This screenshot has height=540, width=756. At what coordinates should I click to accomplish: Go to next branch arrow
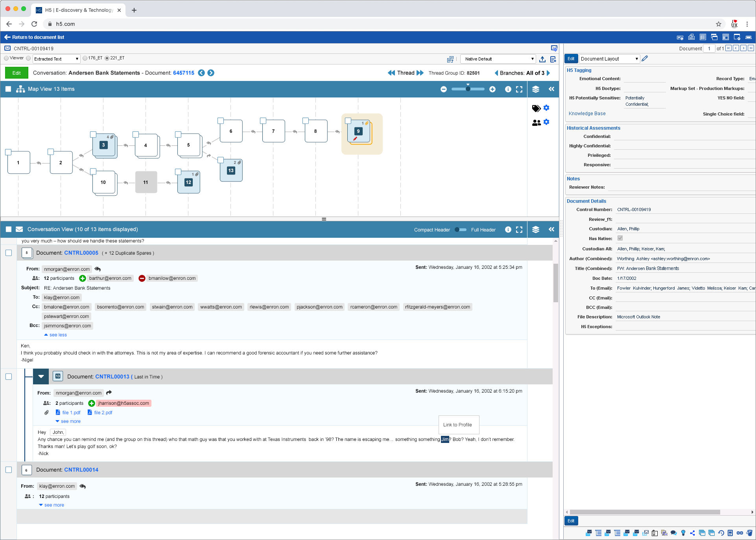click(x=548, y=73)
